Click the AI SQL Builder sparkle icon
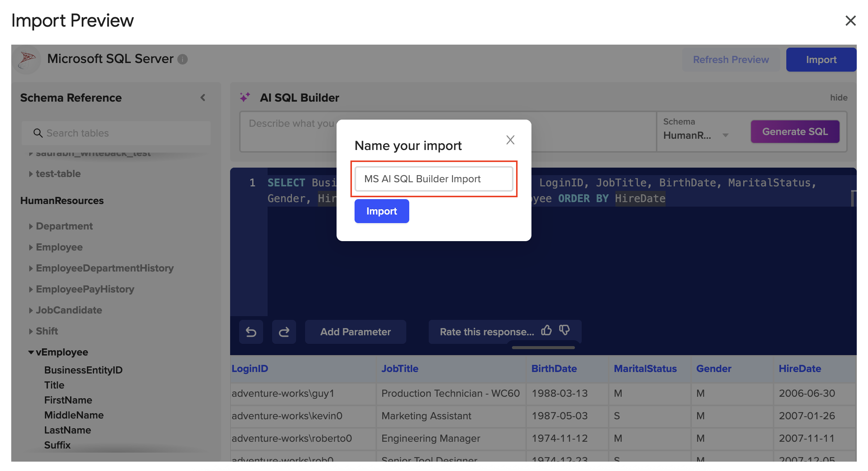This screenshot has width=868, height=471. point(245,97)
